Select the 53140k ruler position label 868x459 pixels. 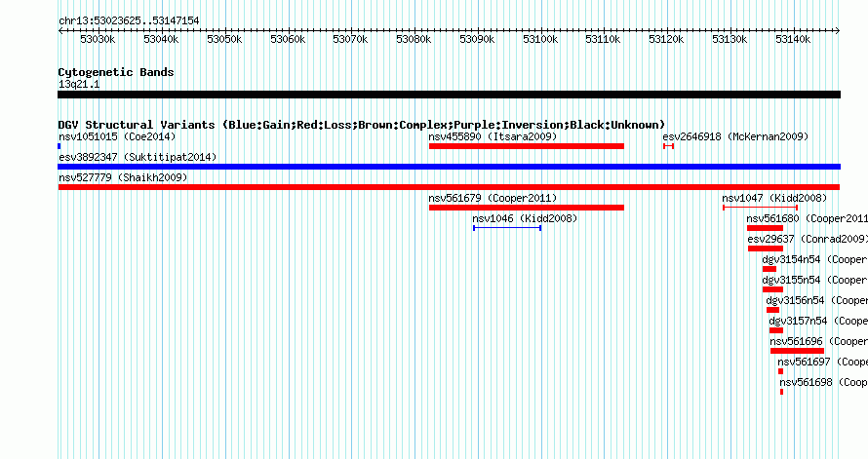(x=793, y=39)
